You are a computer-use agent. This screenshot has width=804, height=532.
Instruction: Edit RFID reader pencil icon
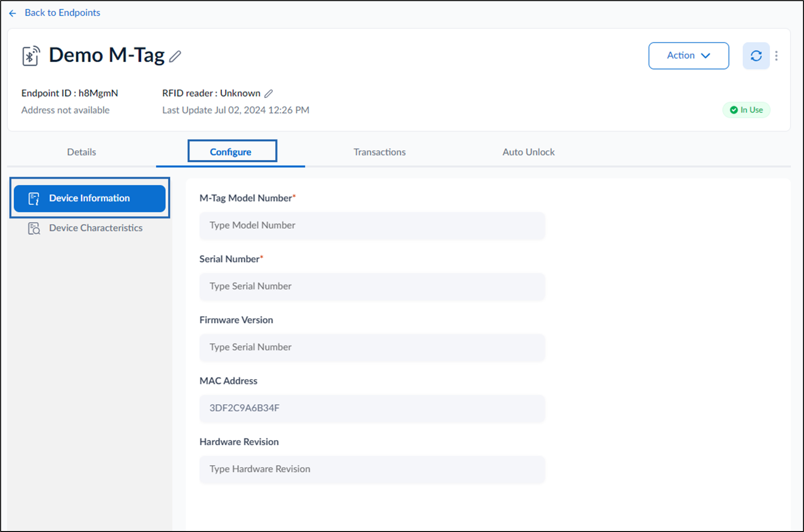(269, 93)
